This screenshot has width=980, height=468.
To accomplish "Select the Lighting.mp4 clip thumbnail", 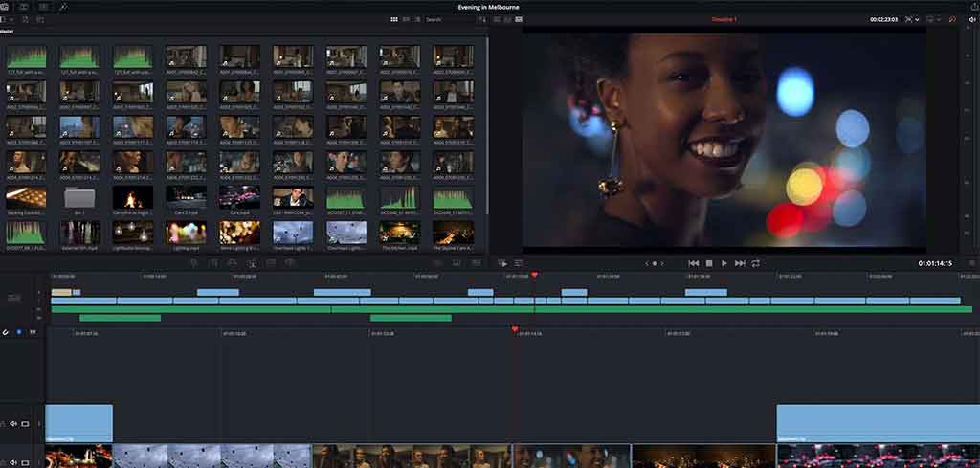I will tap(187, 234).
